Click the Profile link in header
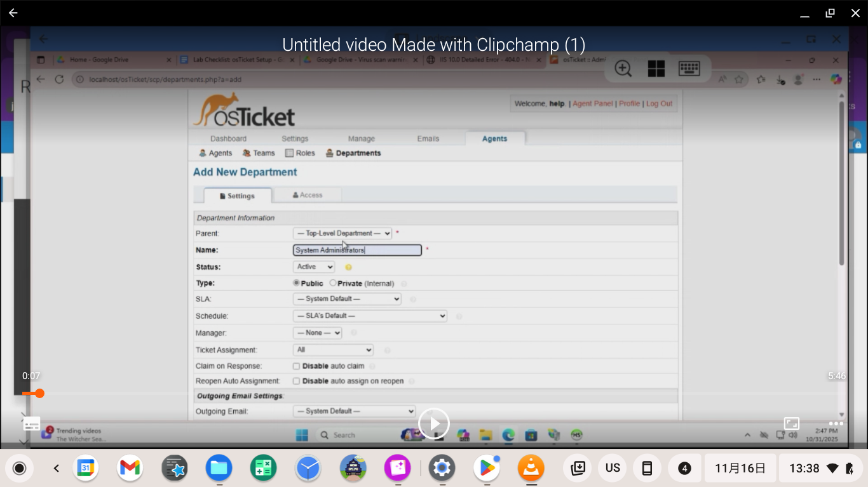This screenshot has height=487, width=868. point(630,103)
